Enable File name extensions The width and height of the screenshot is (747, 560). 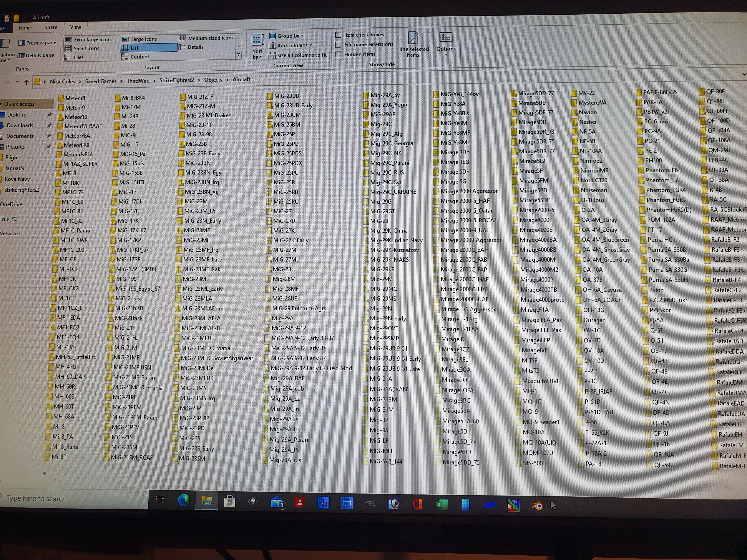[364, 44]
